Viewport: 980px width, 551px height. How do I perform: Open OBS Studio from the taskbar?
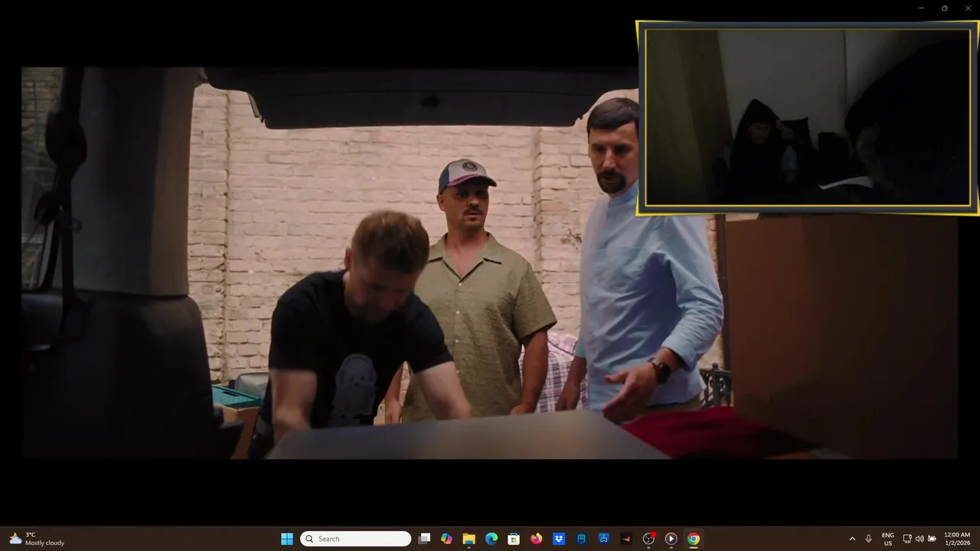648,539
